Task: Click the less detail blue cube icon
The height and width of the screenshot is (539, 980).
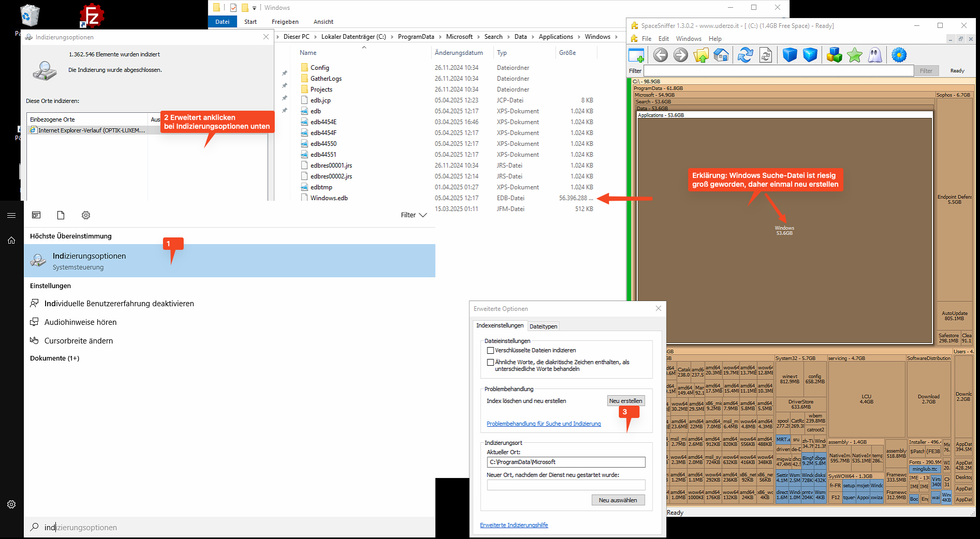Action: (790, 55)
